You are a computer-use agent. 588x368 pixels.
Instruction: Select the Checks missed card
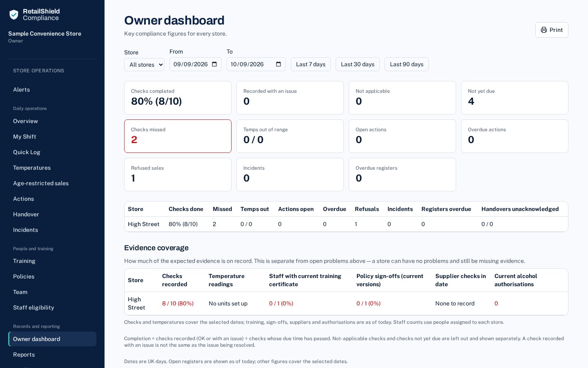(x=178, y=136)
